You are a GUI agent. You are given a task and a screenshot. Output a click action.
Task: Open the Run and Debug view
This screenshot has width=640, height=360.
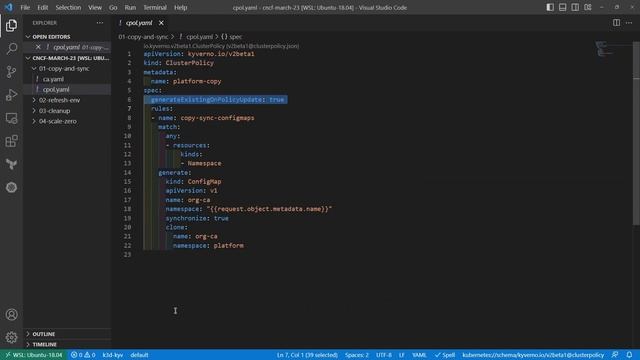point(11,95)
